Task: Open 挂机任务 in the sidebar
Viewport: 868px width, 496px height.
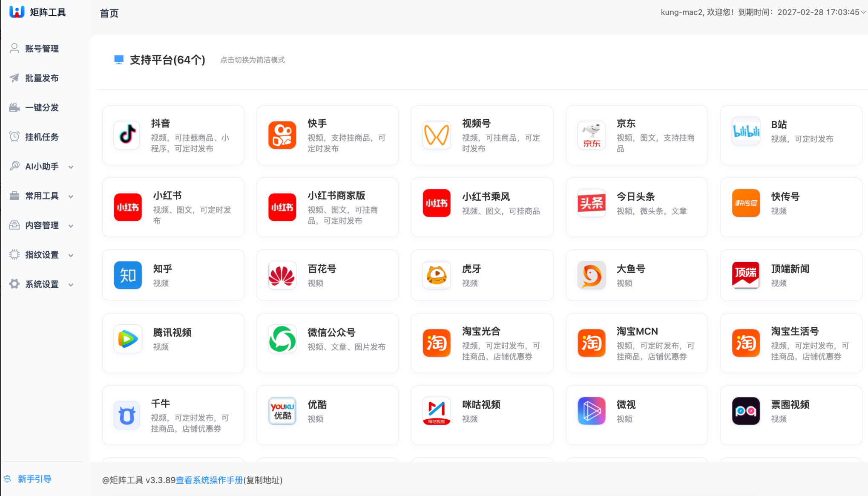Action: click(42, 137)
